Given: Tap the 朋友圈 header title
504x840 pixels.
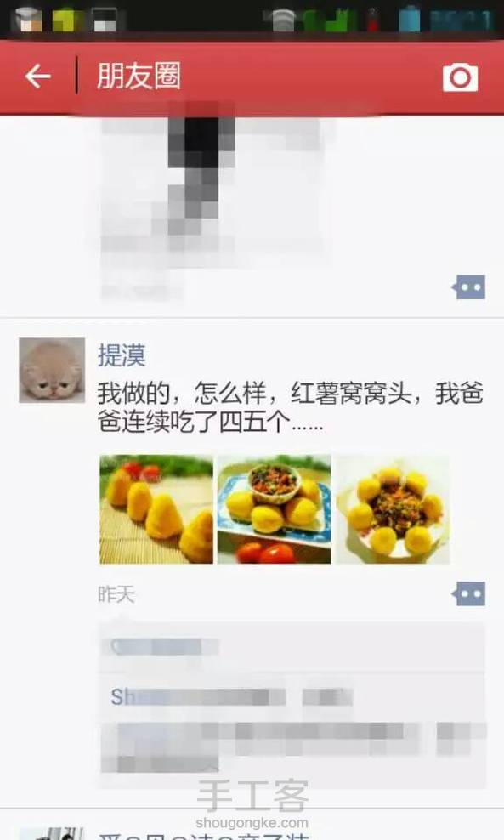Looking at the screenshot, I should [x=139, y=76].
